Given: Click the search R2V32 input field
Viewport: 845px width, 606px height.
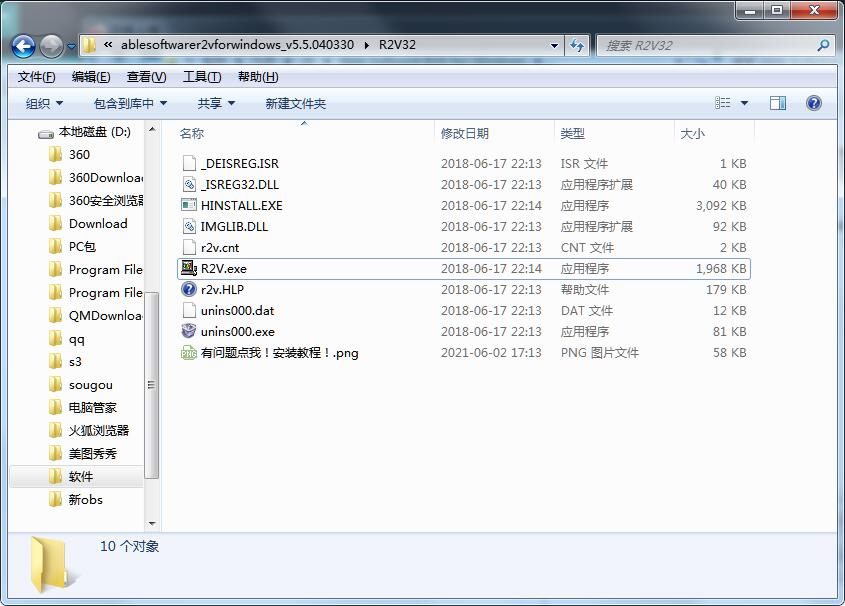Looking at the screenshot, I should (706, 46).
